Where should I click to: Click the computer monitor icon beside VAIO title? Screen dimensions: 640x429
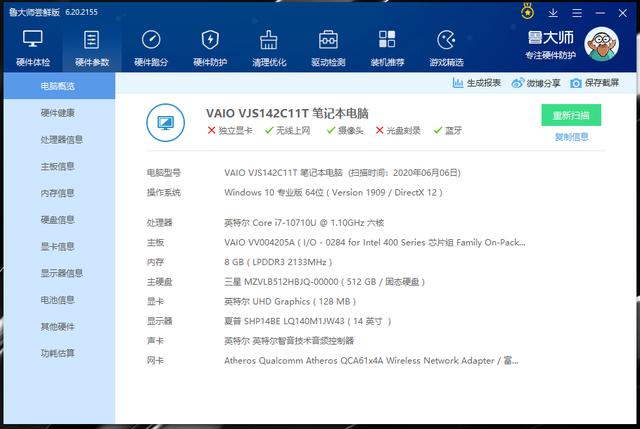[x=165, y=122]
